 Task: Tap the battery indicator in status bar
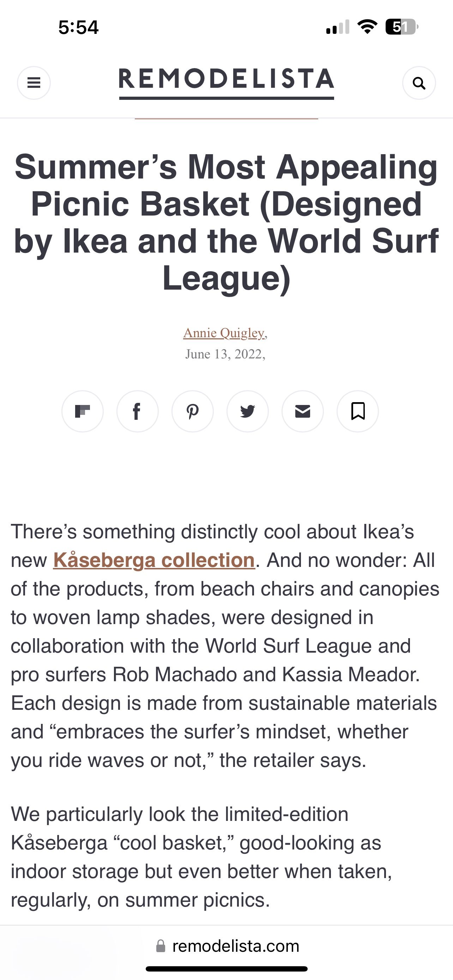click(x=401, y=27)
